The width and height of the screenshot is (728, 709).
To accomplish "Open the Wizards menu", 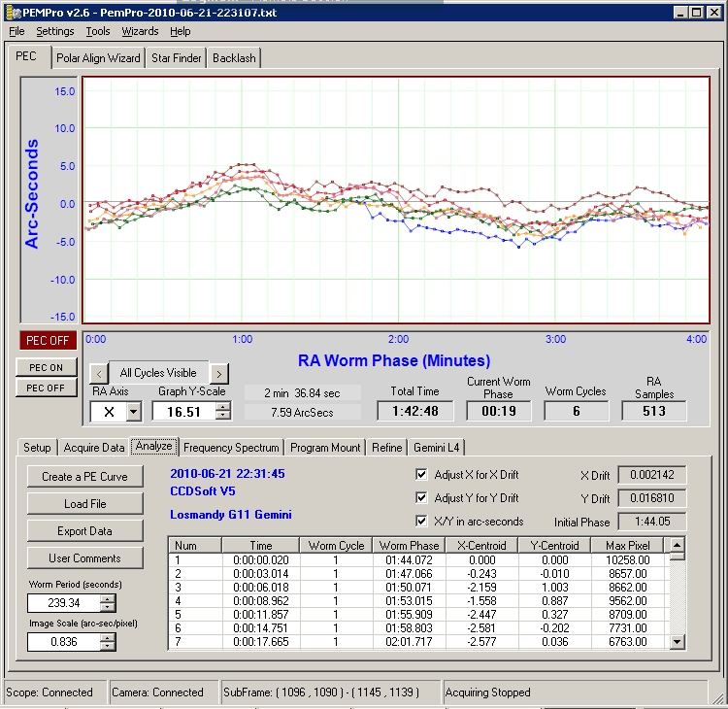I will click(140, 31).
